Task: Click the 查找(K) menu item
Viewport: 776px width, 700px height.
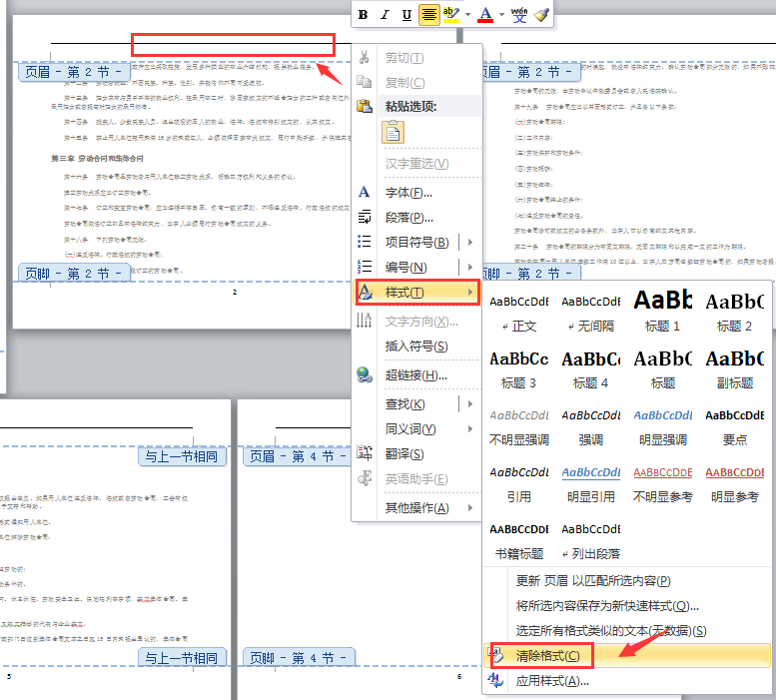Action: click(x=404, y=404)
